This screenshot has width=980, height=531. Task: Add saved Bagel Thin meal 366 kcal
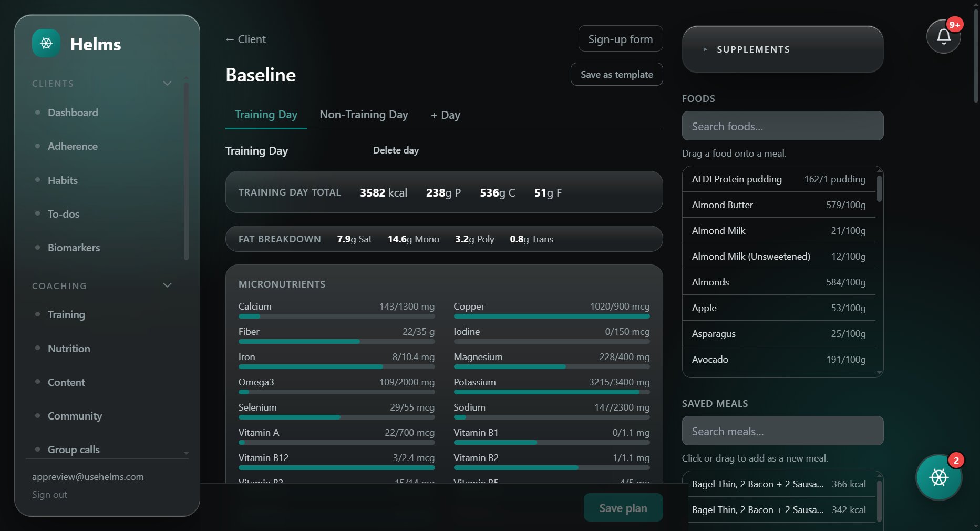coord(779,484)
